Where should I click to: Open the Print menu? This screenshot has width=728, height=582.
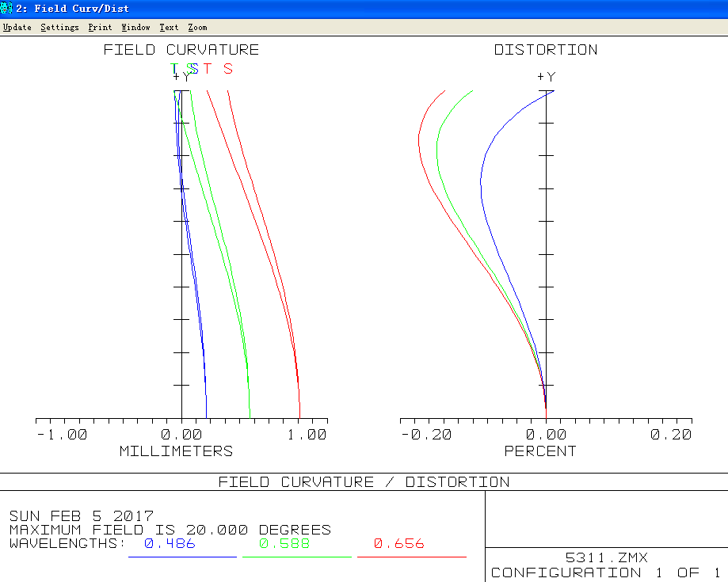(x=100, y=27)
